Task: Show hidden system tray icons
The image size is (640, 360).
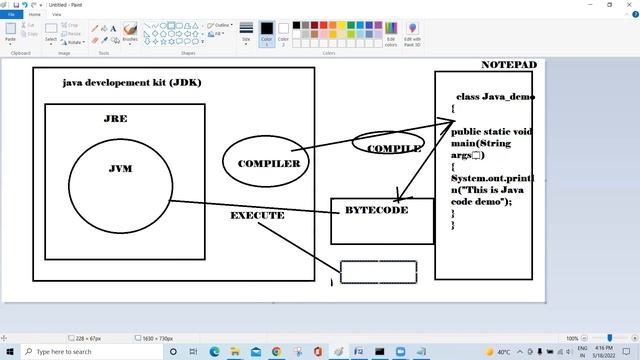Action: pos(520,351)
